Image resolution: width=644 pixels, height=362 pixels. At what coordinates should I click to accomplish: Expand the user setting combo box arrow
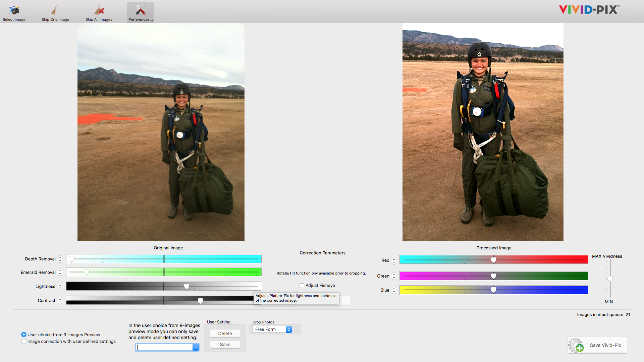pos(195,348)
